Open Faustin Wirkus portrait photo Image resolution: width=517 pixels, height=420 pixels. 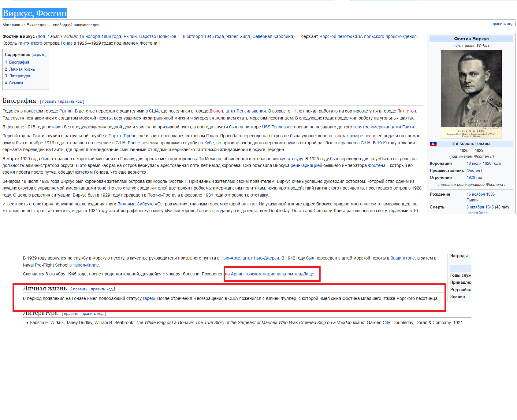point(471,94)
